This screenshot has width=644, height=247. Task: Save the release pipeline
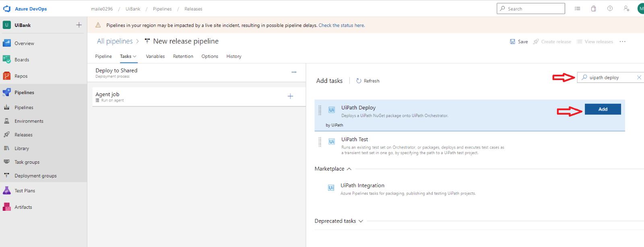coord(519,41)
